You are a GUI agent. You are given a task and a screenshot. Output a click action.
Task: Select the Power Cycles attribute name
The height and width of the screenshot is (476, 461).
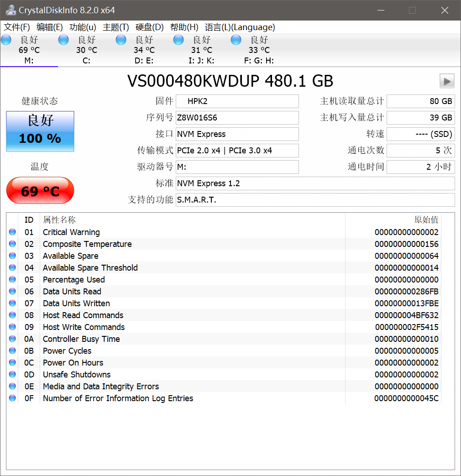[x=67, y=350]
